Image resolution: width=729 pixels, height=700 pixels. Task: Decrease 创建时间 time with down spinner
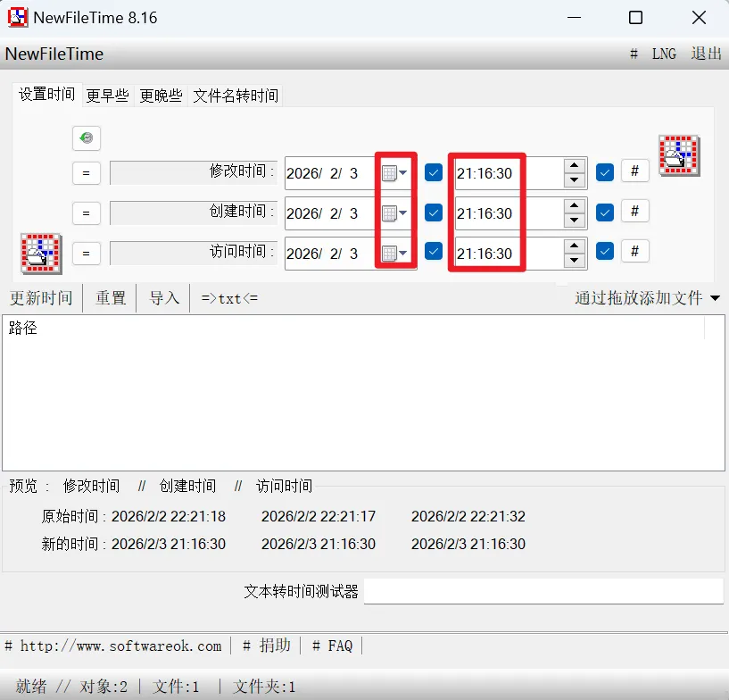(x=574, y=220)
